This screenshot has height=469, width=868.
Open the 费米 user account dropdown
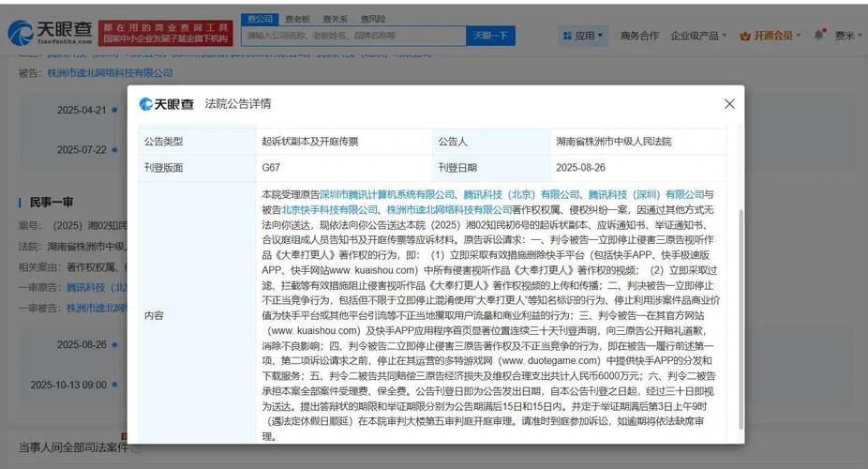[x=848, y=36]
